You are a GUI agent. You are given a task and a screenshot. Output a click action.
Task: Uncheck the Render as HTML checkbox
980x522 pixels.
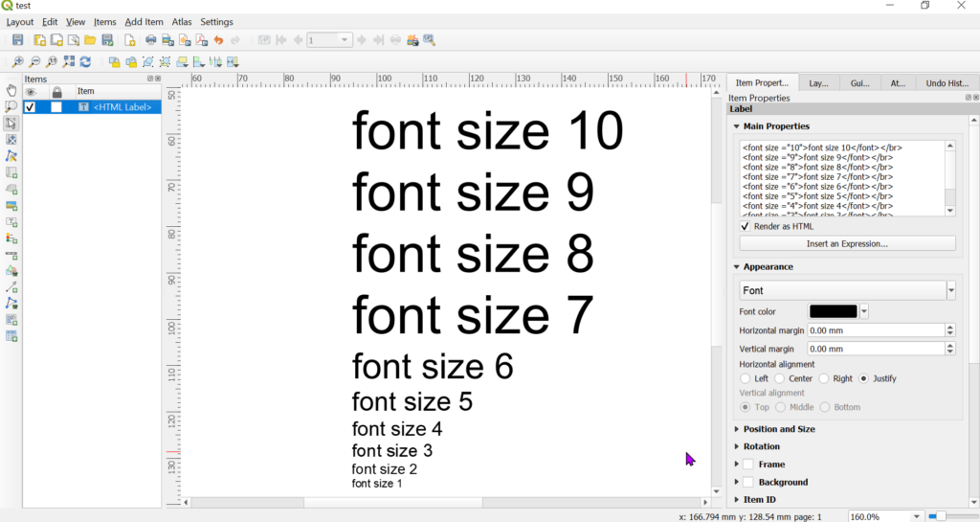745,226
